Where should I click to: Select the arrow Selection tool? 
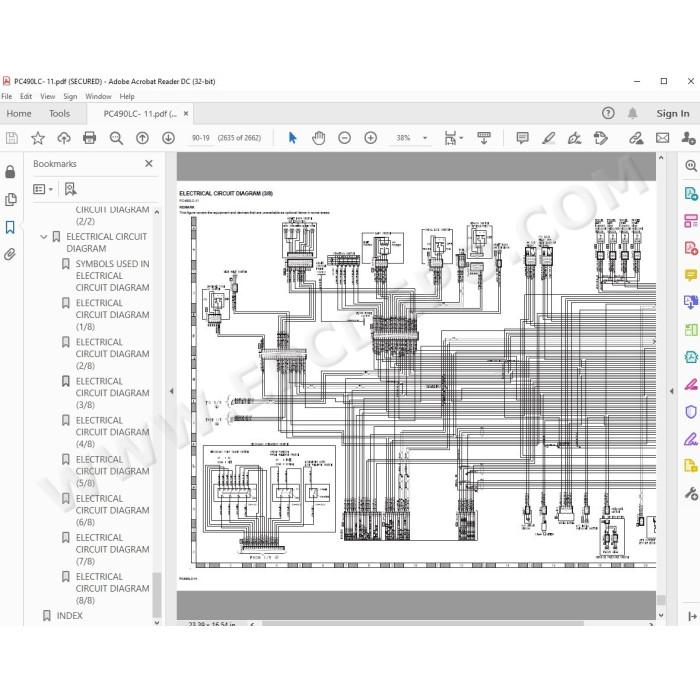292,138
